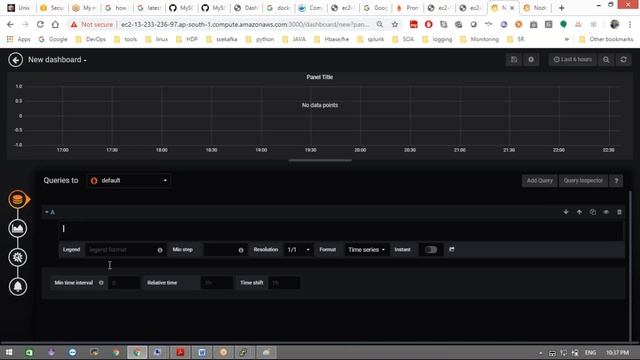The image size is (640, 360).
Task: Go back using Grafana back arrow
Action: click(x=16, y=60)
